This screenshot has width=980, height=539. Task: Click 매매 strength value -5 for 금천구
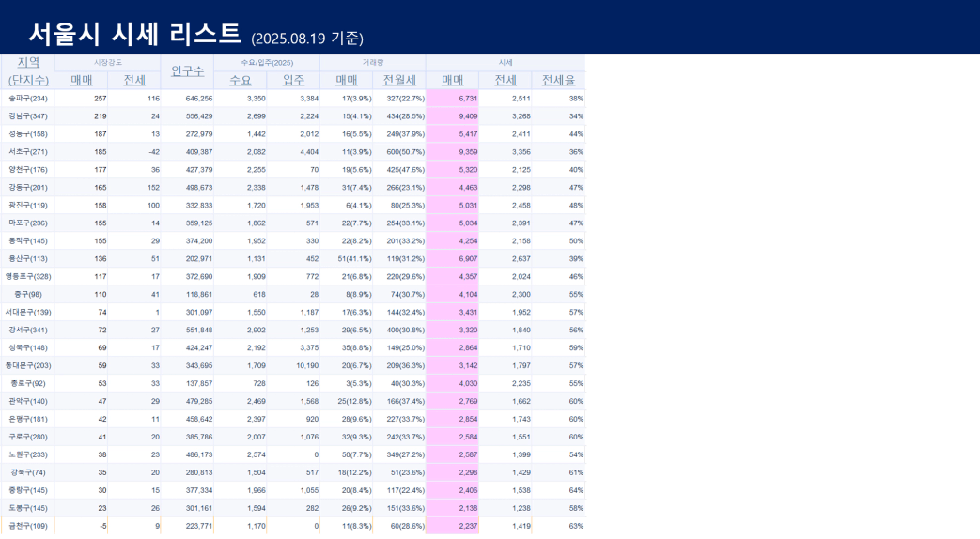point(102,526)
